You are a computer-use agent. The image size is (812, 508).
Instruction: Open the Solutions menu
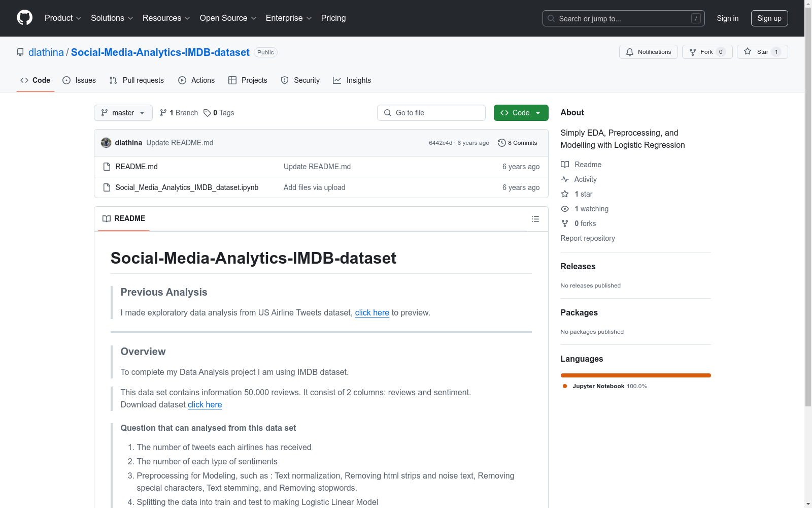[x=112, y=18]
